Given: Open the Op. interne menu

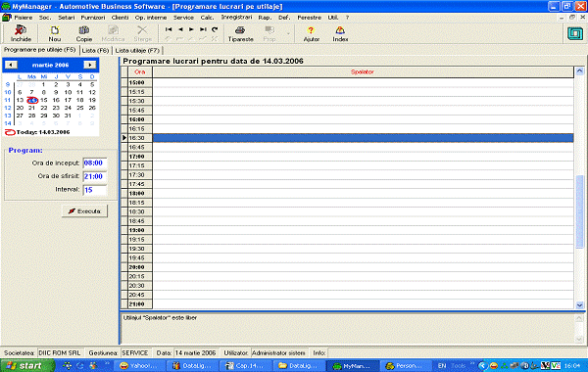Looking at the screenshot, I should pyautogui.click(x=151, y=18).
